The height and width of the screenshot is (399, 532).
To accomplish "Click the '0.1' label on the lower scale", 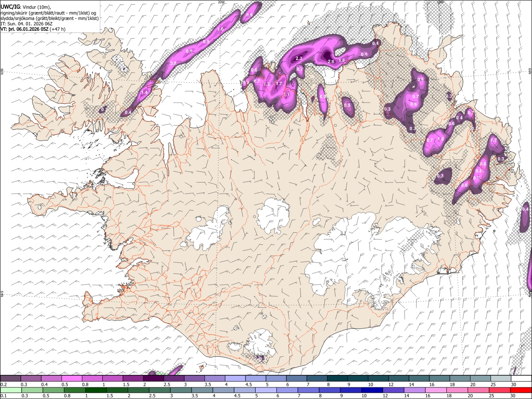I will 3,396.
